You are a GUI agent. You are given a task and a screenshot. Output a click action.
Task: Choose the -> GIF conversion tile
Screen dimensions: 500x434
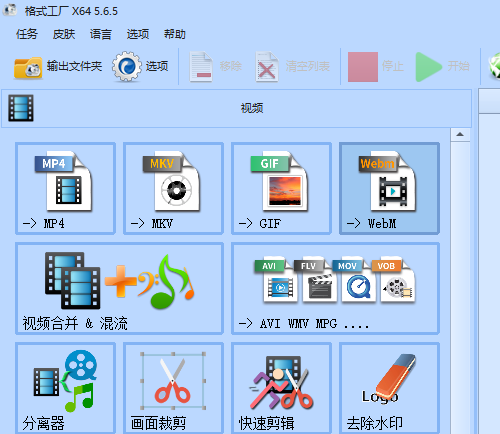coord(281,188)
